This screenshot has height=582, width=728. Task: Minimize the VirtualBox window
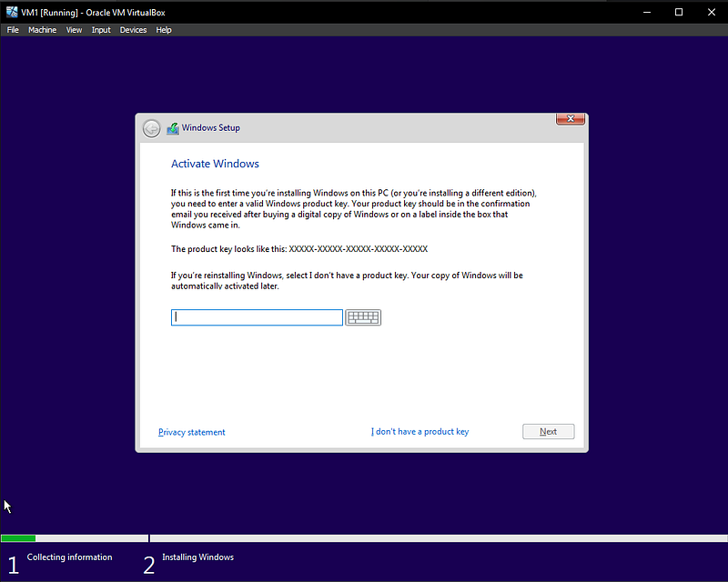click(x=647, y=12)
